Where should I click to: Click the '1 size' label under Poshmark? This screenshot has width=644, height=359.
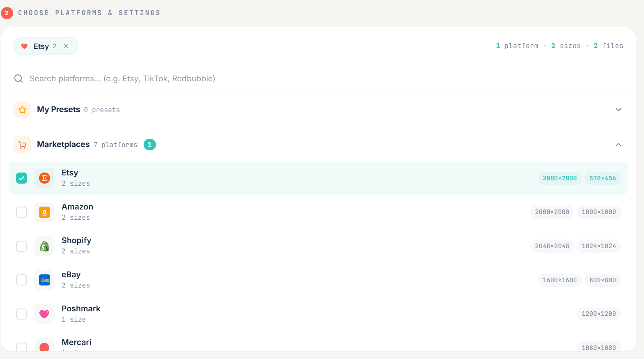[74, 319]
